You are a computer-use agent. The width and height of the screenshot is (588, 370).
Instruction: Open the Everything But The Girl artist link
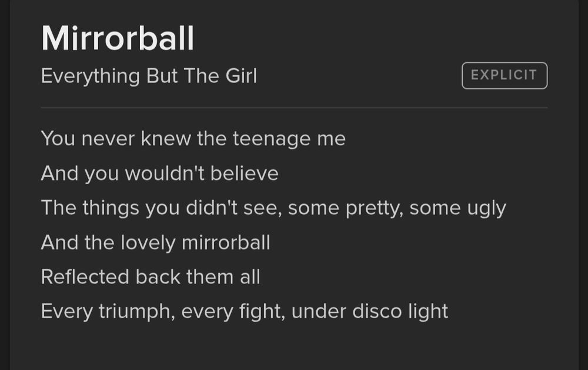[149, 76]
